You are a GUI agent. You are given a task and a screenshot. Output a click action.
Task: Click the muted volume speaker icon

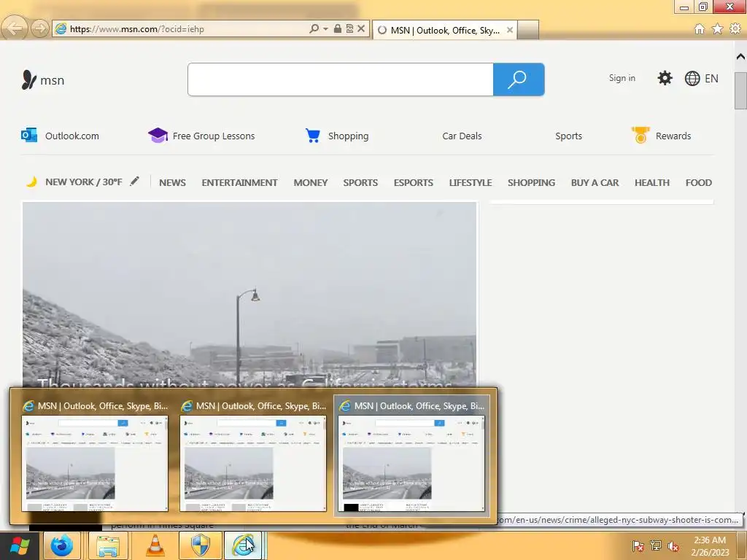coord(673,545)
